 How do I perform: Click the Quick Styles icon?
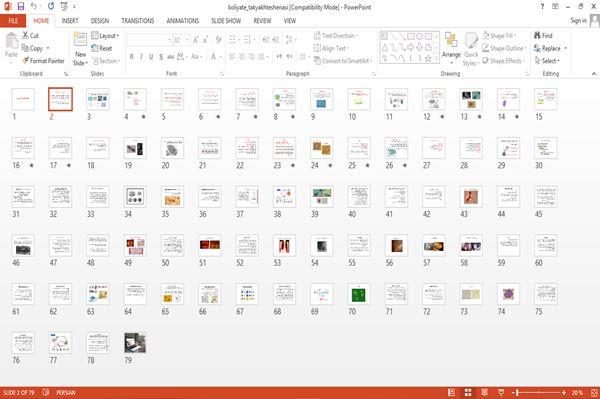pos(471,41)
